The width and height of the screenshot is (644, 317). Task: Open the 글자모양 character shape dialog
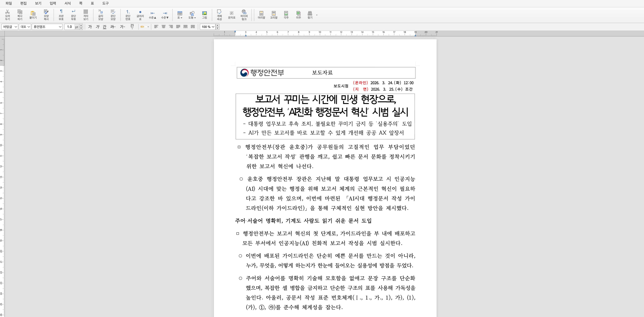(x=100, y=15)
